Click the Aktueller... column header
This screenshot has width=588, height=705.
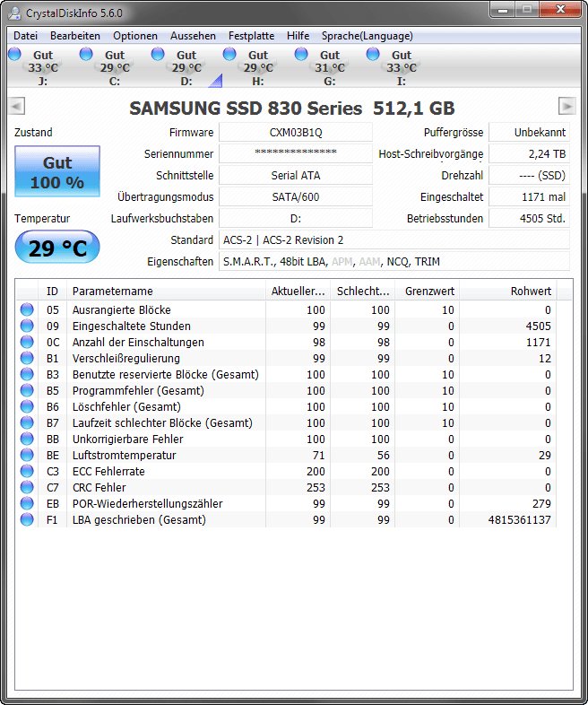click(298, 291)
